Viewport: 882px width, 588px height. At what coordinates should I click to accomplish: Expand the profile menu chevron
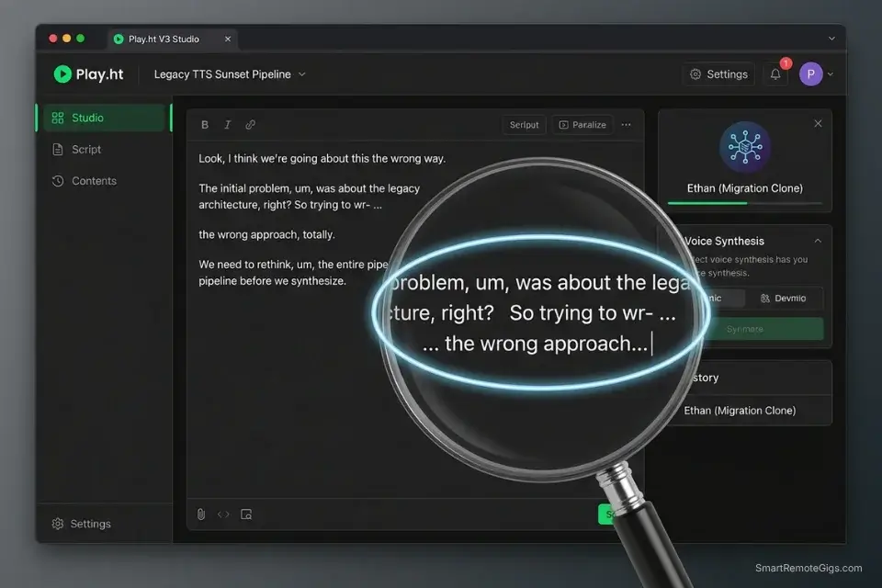[831, 74]
